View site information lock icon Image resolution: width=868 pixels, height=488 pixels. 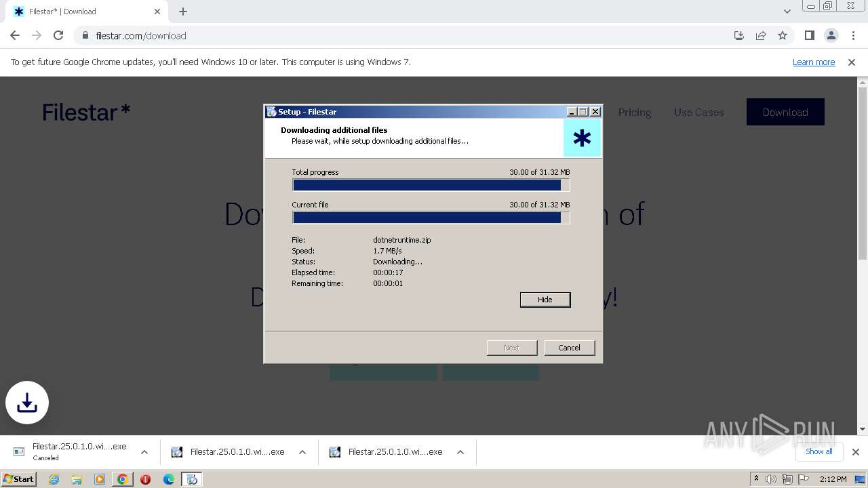(x=85, y=35)
